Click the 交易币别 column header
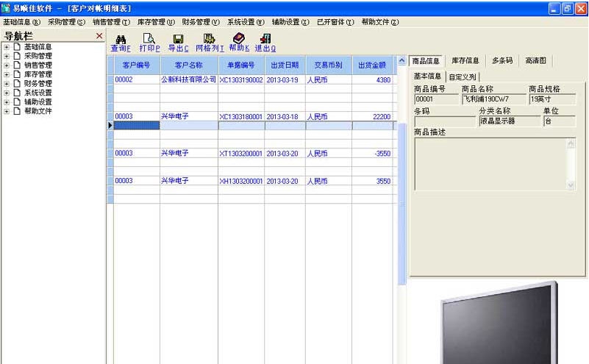589x364 pixels. [328, 65]
